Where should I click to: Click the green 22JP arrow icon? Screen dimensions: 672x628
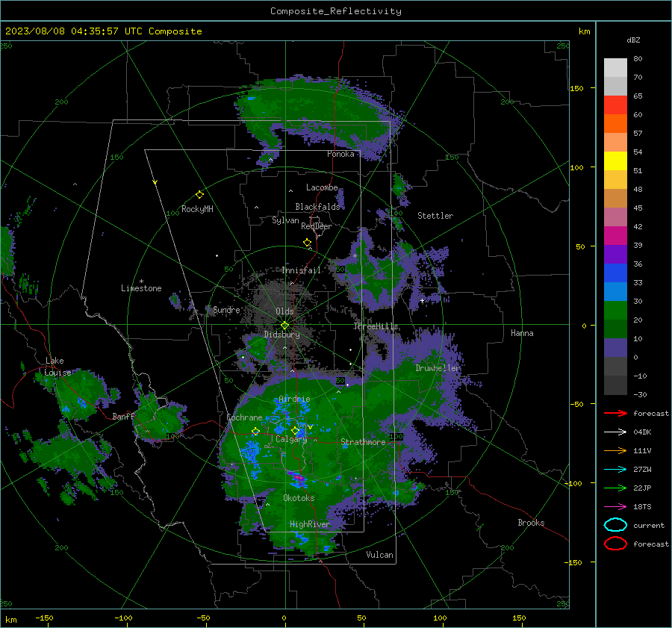[615, 488]
